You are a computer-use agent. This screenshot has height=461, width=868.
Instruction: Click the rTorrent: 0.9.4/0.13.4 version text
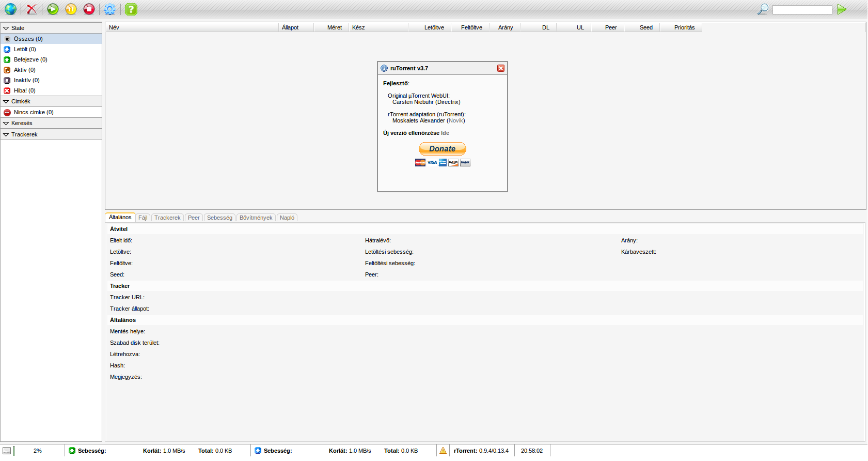point(481,451)
